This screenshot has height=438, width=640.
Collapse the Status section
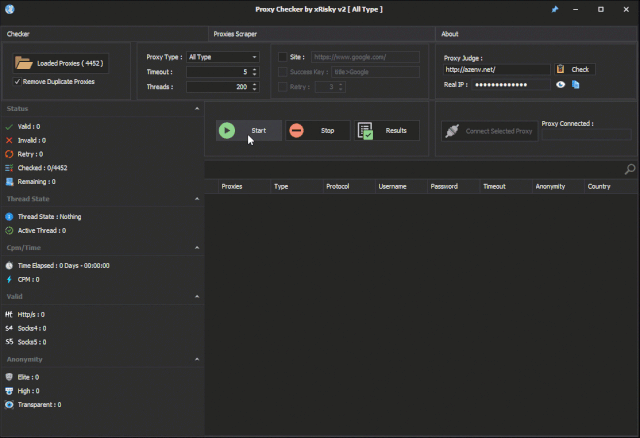click(196, 108)
